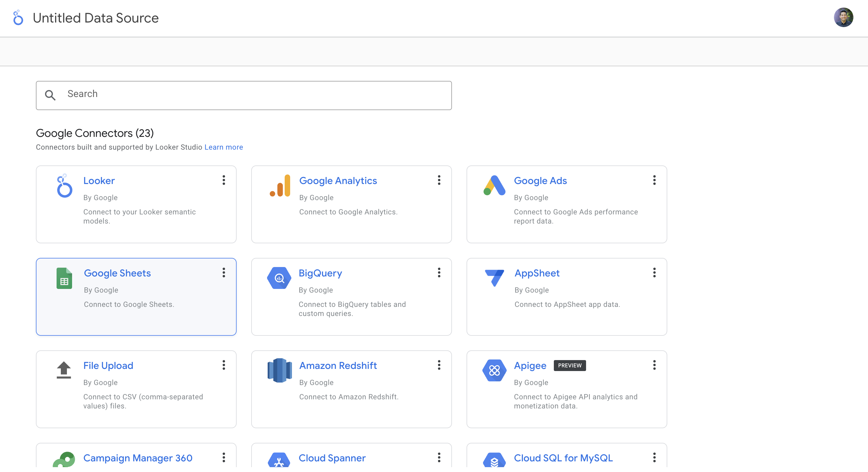Click 'Connect to BigQuery tables and custom queries.'

pos(352,309)
